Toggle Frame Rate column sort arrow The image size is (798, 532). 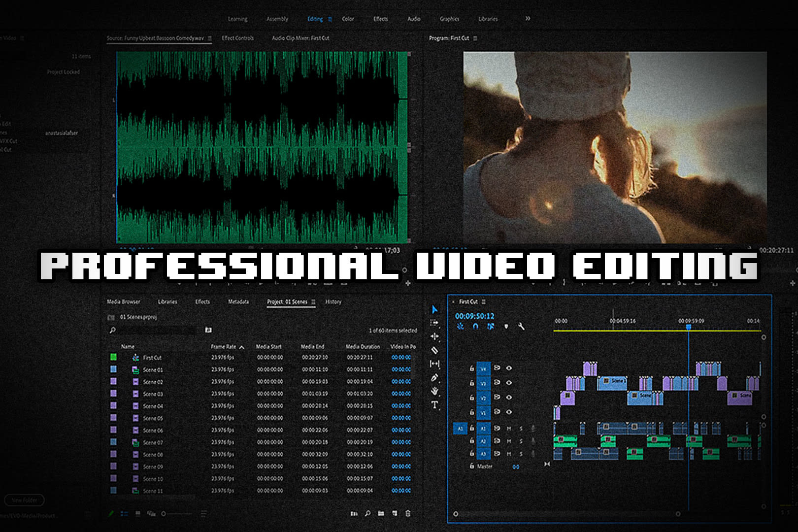click(242, 347)
